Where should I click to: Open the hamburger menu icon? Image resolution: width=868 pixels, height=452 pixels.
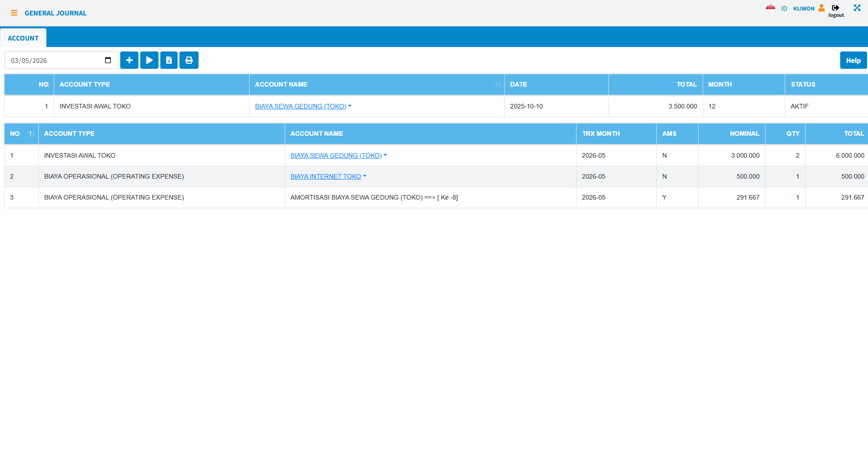pyautogui.click(x=14, y=13)
